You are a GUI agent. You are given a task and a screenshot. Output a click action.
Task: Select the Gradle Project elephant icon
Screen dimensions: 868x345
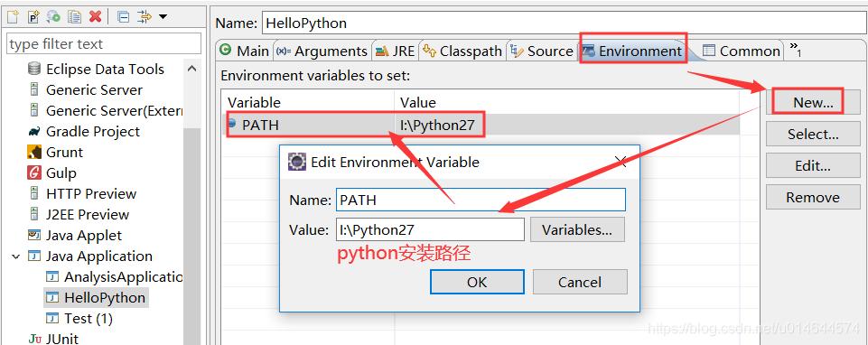[34, 131]
